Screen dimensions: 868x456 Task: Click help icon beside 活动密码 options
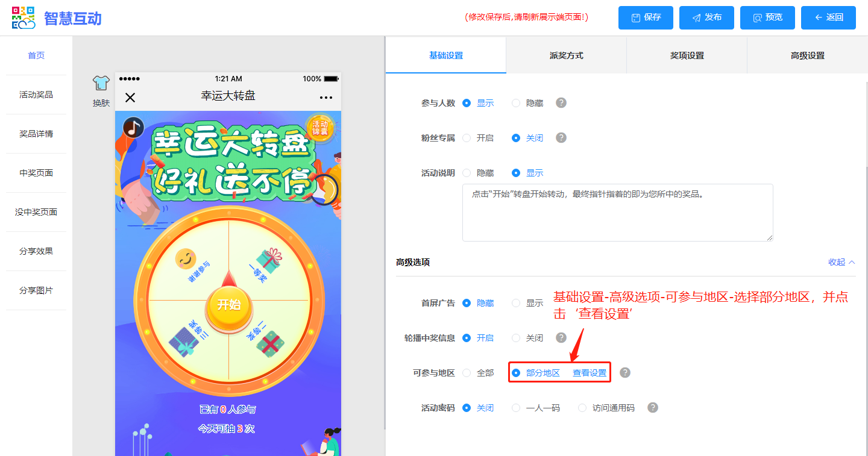[x=652, y=408]
